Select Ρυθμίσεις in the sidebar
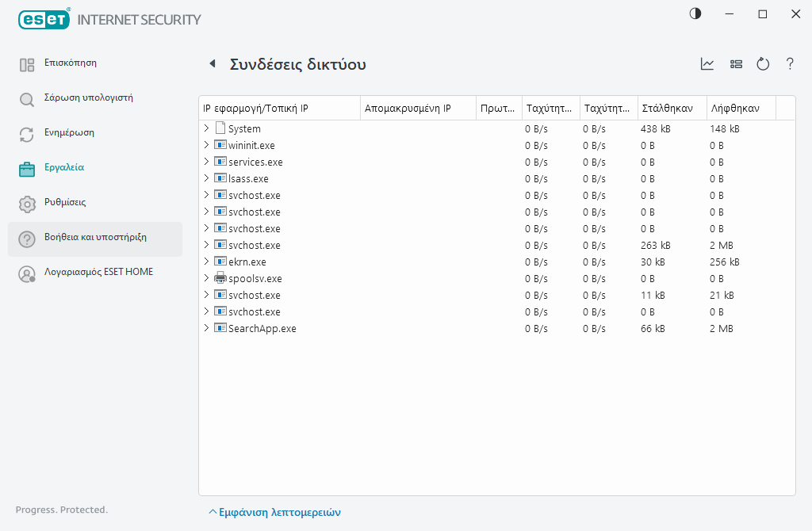This screenshot has width=812, height=531. pos(65,203)
